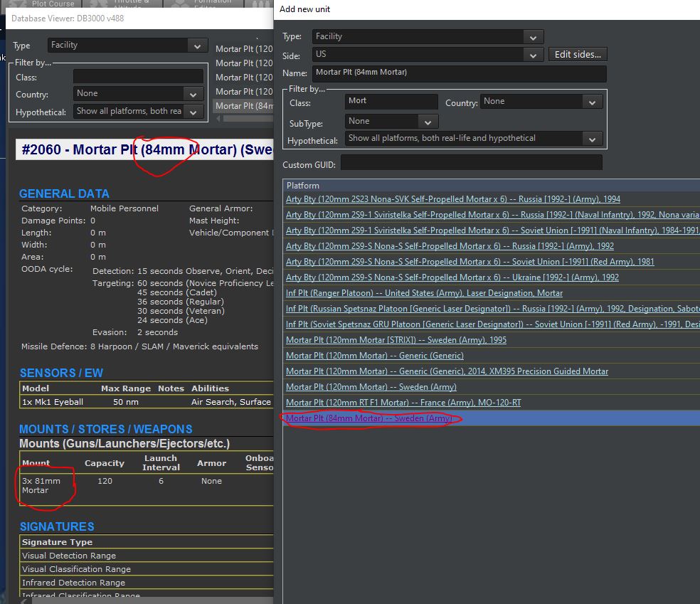Click the 3x 81mm Mortar mount cell
Viewport: 700px width, 604px height.
41,485
